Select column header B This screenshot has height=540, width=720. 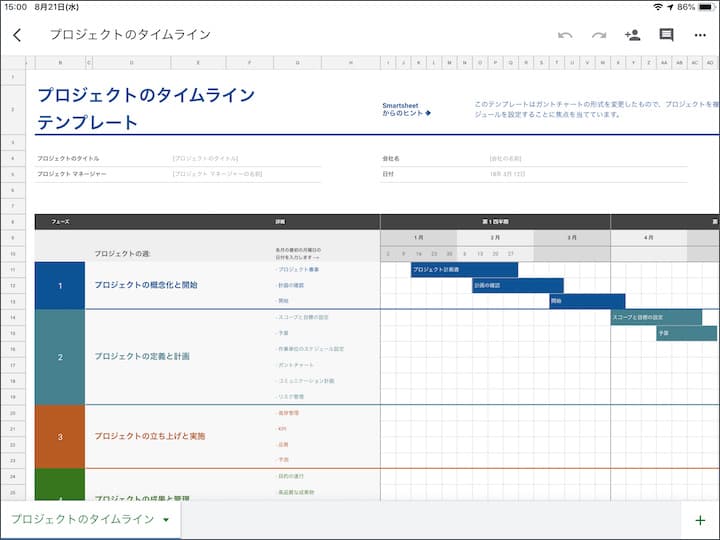[60, 62]
